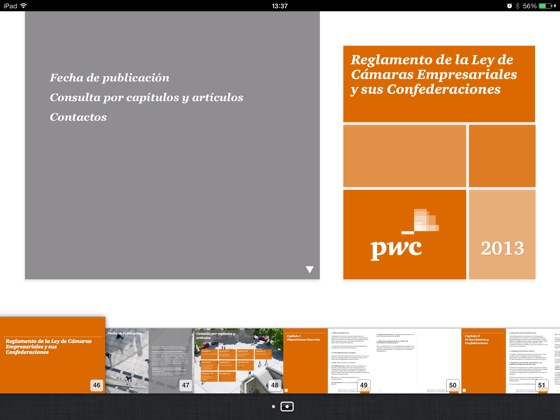
Task: Open Consulta por capítulos y artículos
Action: [x=146, y=98]
